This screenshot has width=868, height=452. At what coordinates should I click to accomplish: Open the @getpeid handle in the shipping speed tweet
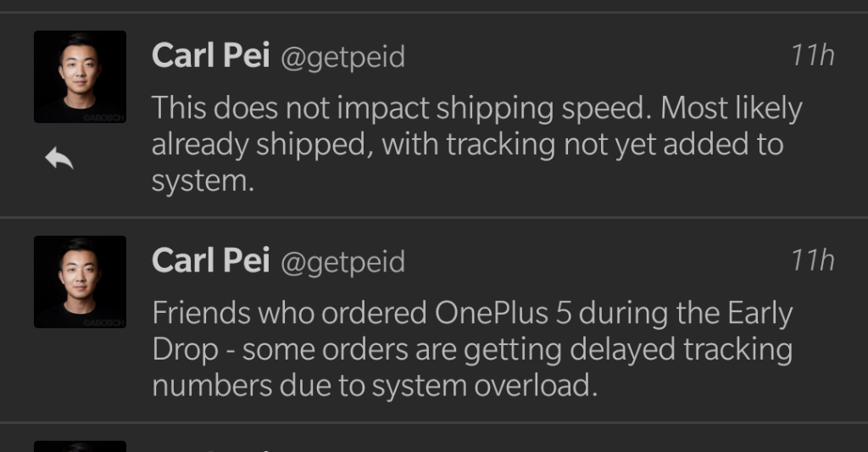click(342, 58)
